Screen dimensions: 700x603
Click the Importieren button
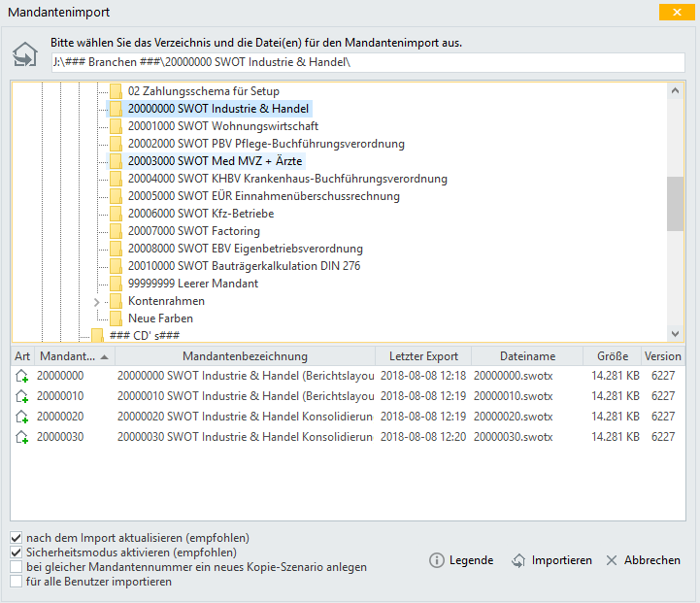click(551, 560)
